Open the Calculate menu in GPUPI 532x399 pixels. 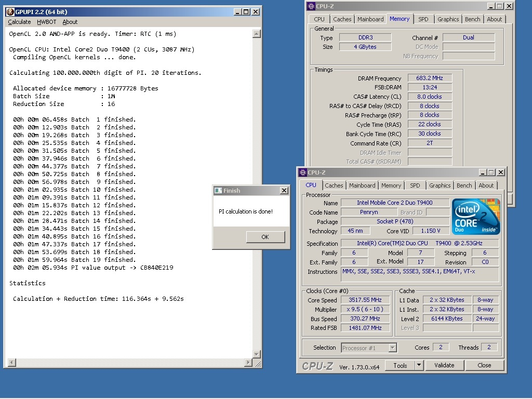tap(19, 22)
